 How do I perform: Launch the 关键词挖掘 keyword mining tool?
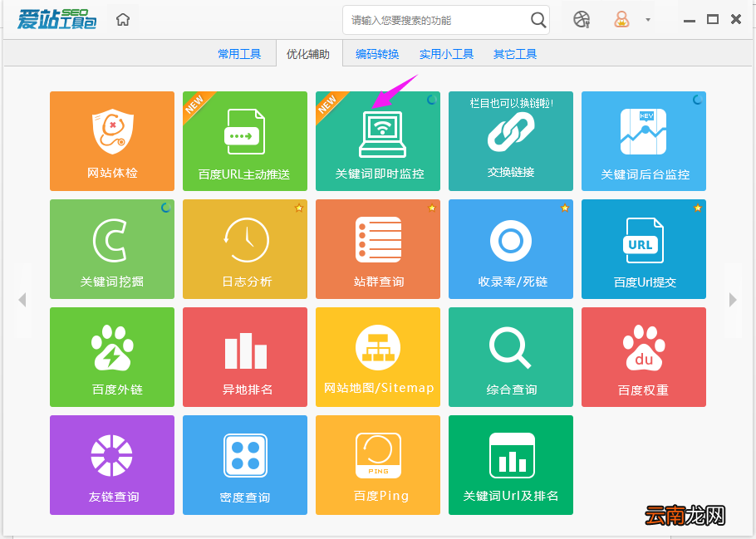(112, 249)
